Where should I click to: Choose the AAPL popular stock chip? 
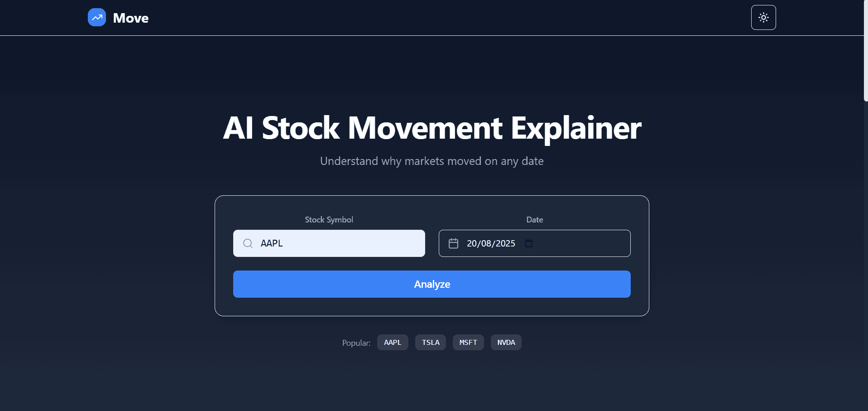[x=393, y=343]
